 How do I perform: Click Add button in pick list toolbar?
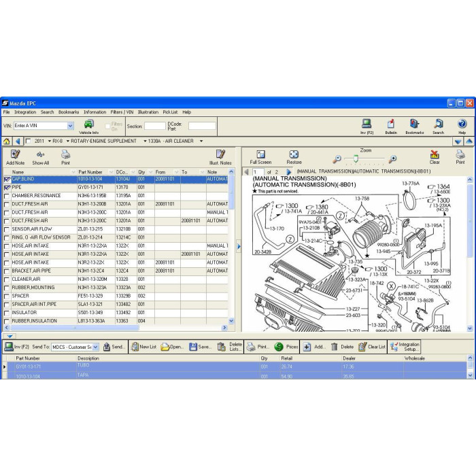(314, 347)
